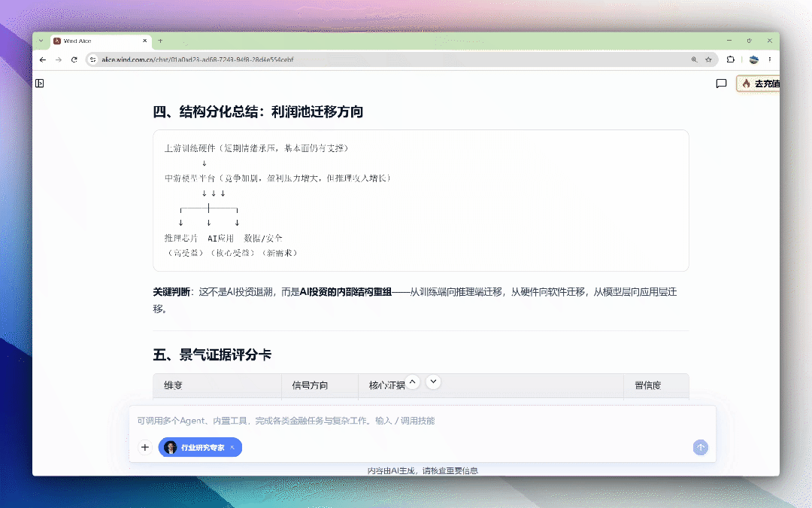Click 数据/安全 in the diagram
Image resolution: width=812 pixels, height=508 pixels.
click(263, 238)
